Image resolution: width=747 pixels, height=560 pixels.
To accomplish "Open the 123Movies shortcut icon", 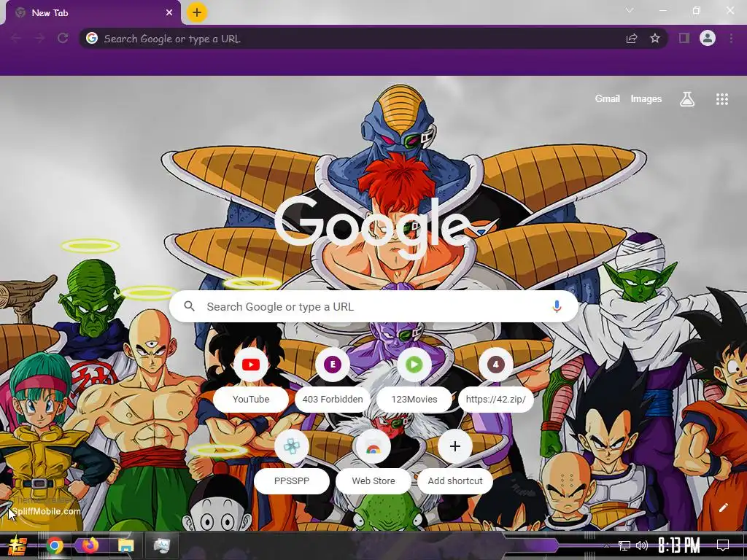I will tap(414, 365).
